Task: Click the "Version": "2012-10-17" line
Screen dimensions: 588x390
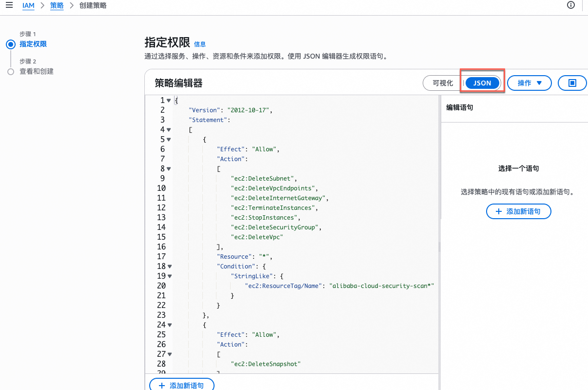Action: [x=231, y=110]
